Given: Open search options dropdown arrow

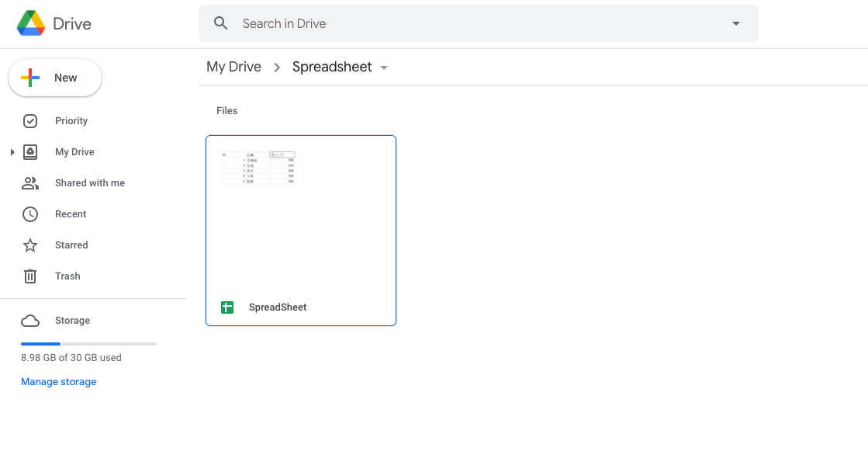Looking at the screenshot, I should [x=735, y=23].
